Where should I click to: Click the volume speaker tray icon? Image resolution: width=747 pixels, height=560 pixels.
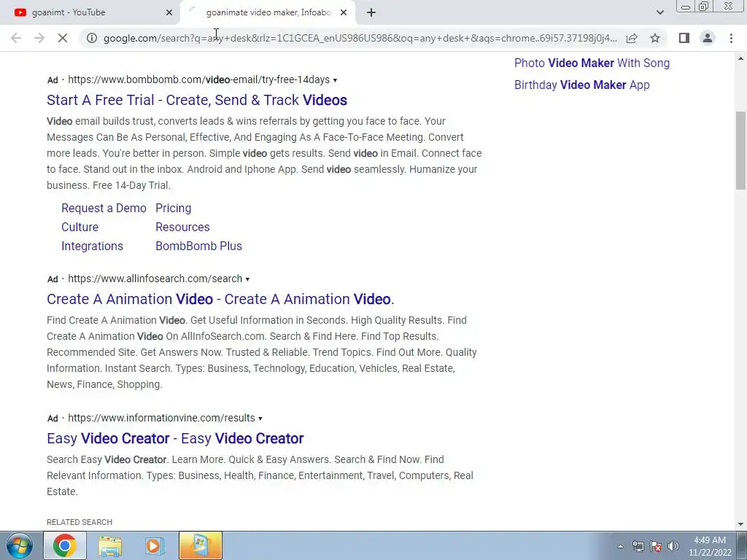click(673, 546)
